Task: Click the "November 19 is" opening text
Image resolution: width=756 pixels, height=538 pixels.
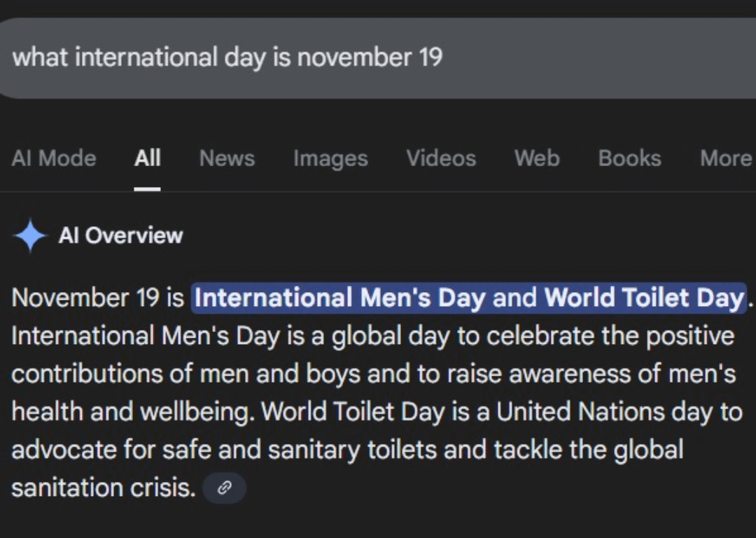Action: [98, 298]
